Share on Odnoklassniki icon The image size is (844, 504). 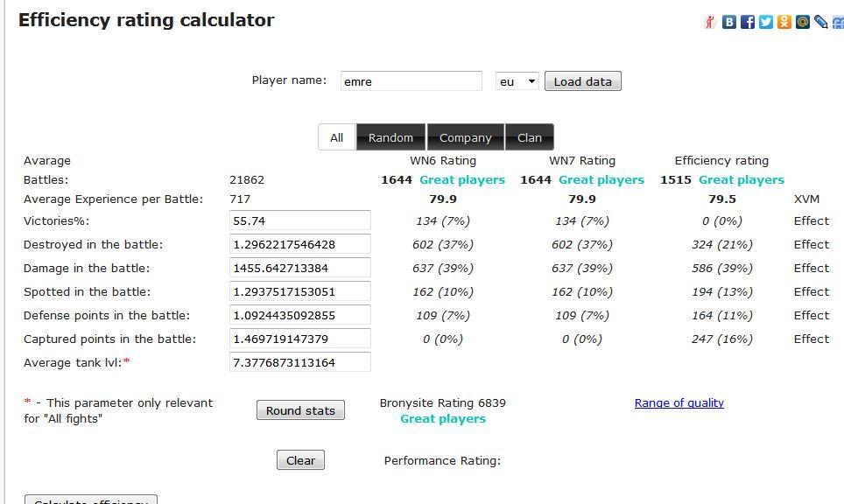click(x=784, y=22)
